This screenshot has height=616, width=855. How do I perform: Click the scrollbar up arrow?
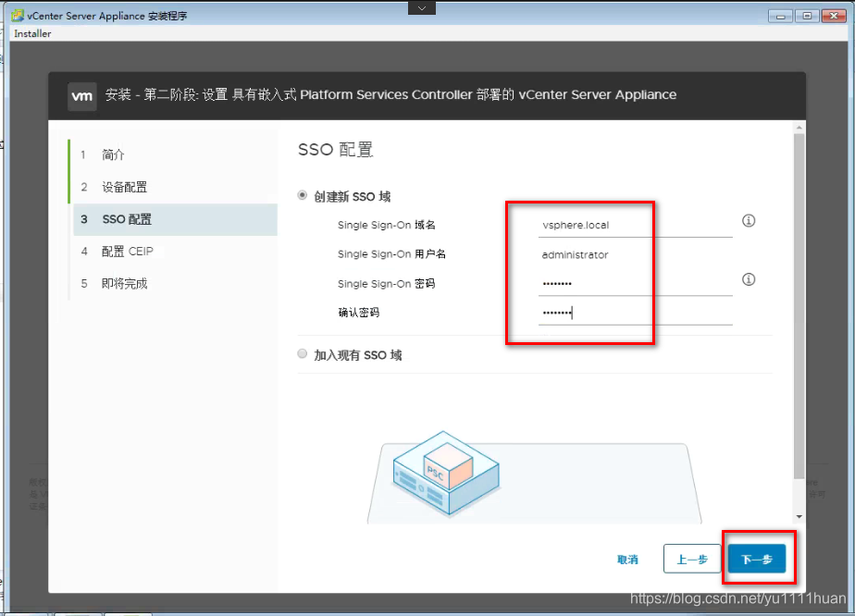(x=799, y=128)
